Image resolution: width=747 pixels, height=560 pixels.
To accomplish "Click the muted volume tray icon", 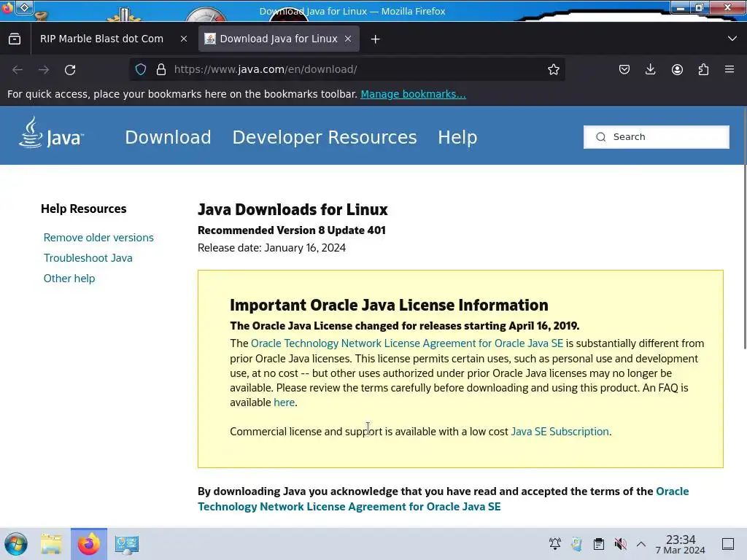I will (620, 544).
